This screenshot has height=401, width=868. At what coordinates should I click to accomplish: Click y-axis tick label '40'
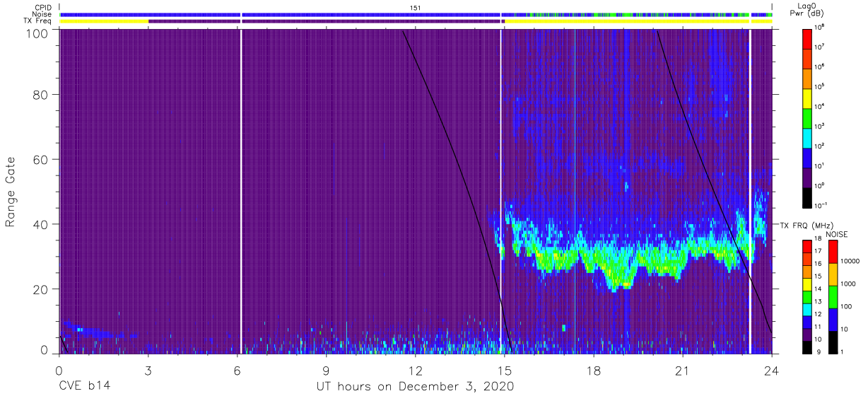coord(41,224)
